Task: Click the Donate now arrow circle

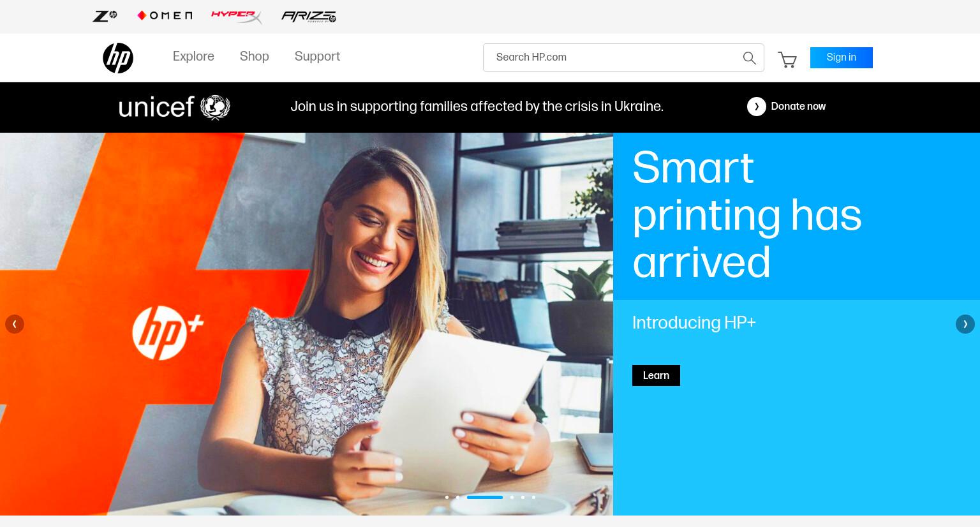Action: (757, 107)
